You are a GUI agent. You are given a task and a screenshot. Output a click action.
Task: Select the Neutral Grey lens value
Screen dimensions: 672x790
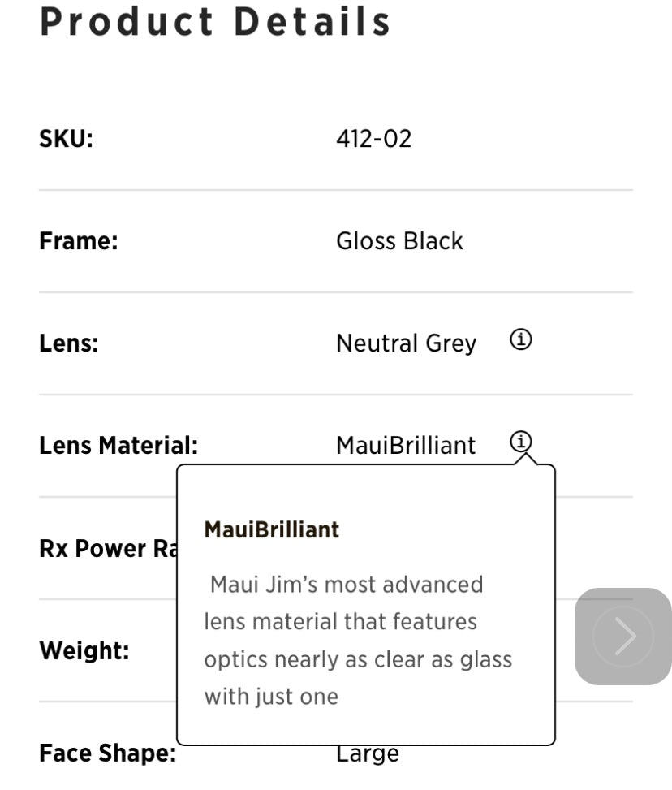pos(406,343)
